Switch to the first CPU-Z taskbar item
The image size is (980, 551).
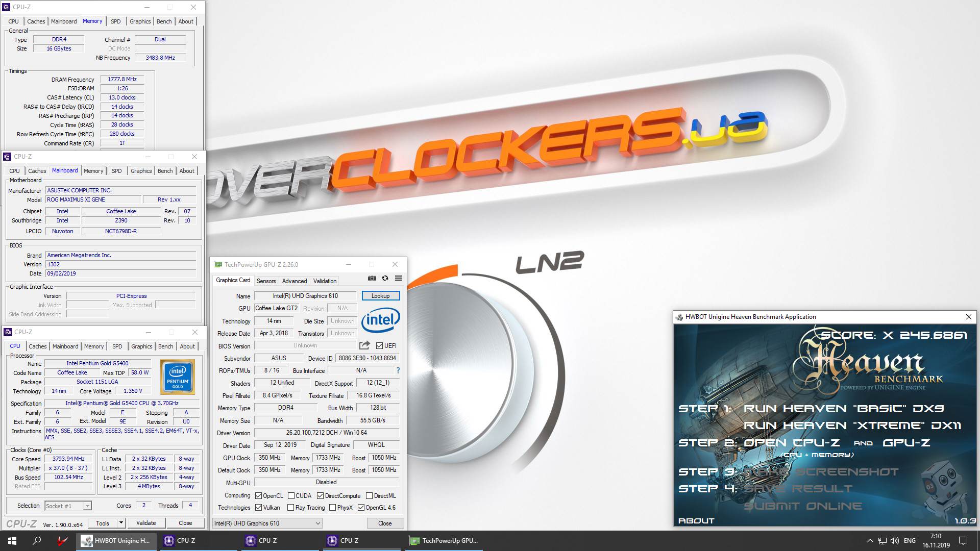[199, 541]
